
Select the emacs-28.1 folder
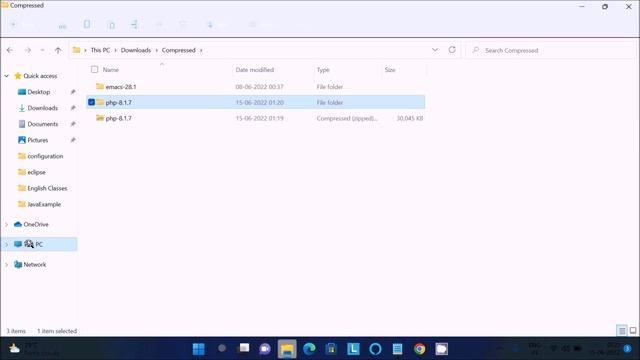click(x=121, y=87)
